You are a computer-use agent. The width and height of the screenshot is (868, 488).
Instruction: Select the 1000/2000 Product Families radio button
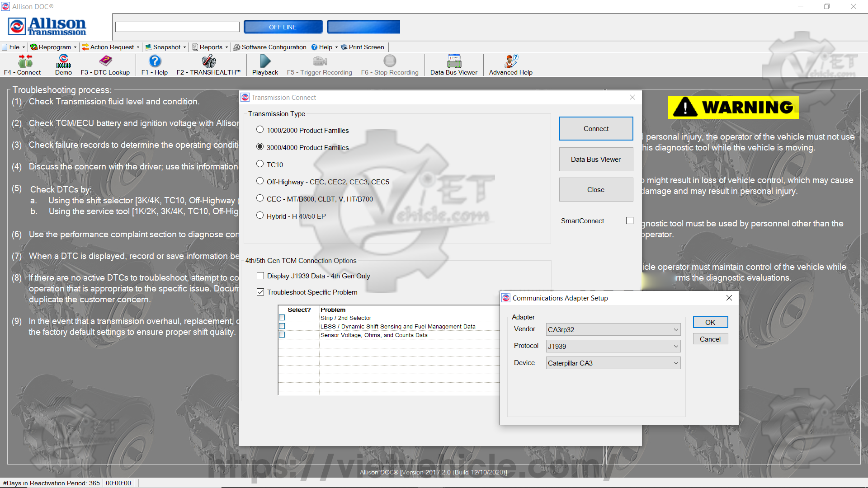coord(260,130)
